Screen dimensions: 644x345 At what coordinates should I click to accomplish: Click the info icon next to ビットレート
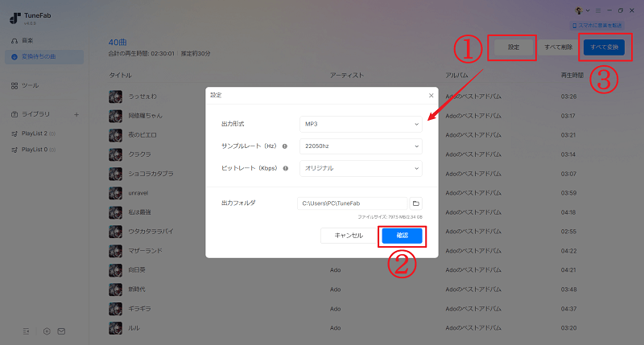pyautogui.click(x=286, y=168)
